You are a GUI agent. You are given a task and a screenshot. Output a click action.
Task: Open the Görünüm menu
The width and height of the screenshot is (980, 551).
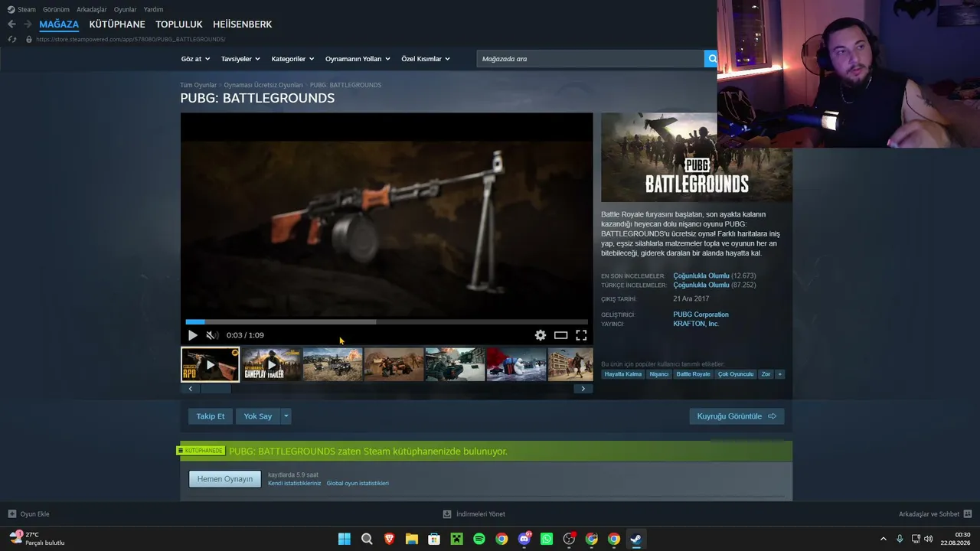click(56, 9)
